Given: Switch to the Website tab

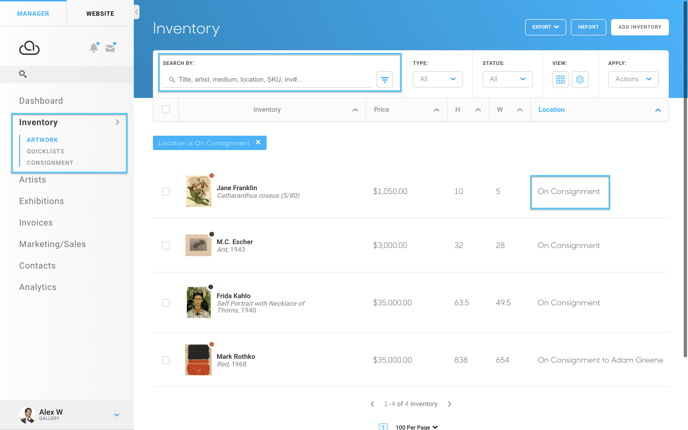Looking at the screenshot, I should coord(100,14).
